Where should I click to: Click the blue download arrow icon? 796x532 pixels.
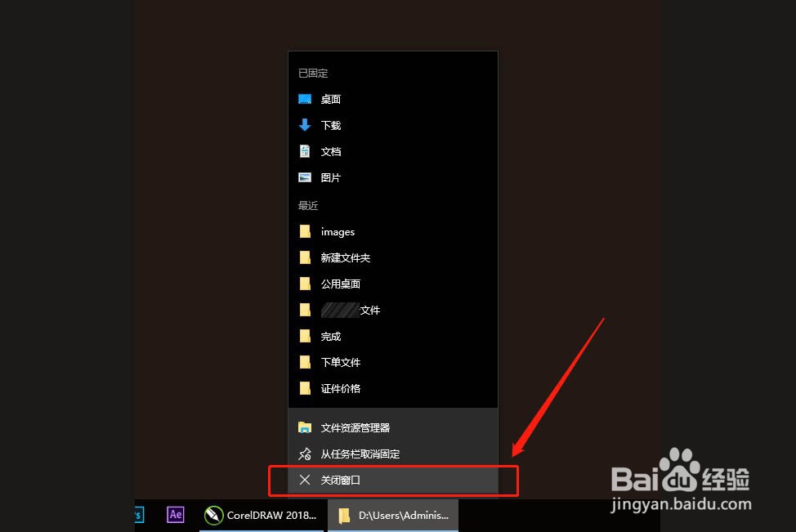tap(305, 125)
